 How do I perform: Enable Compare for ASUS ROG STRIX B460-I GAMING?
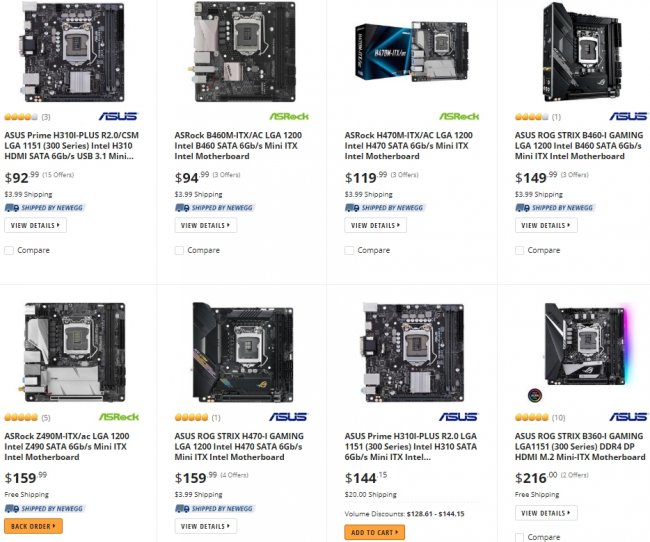(x=521, y=250)
